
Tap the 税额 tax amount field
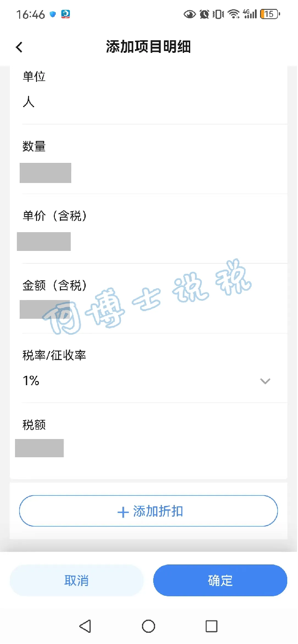point(39,448)
